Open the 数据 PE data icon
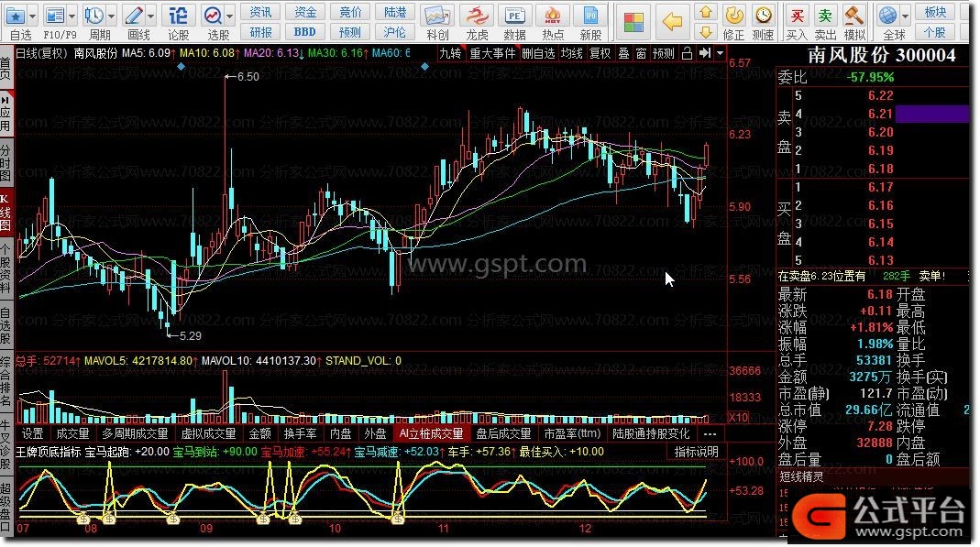 click(514, 15)
